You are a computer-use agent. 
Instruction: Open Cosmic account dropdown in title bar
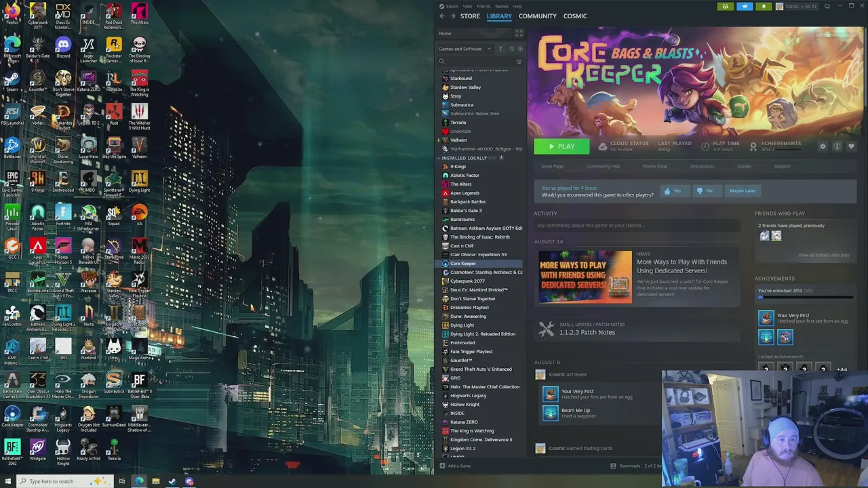tap(797, 6)
